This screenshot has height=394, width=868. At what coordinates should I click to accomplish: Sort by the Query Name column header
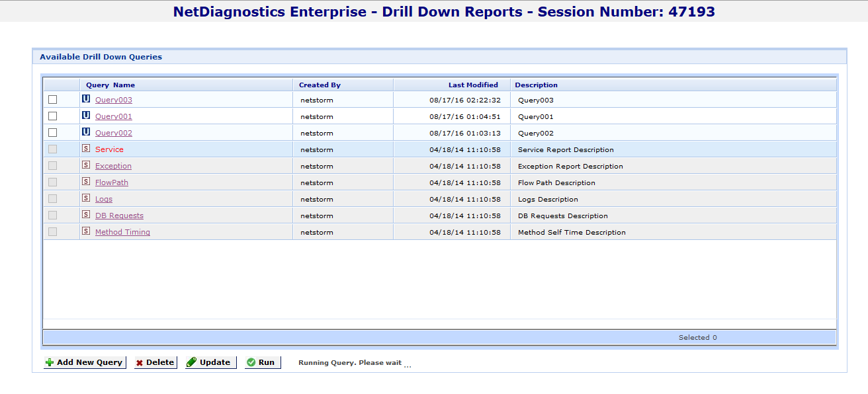(x=110, y=85)
